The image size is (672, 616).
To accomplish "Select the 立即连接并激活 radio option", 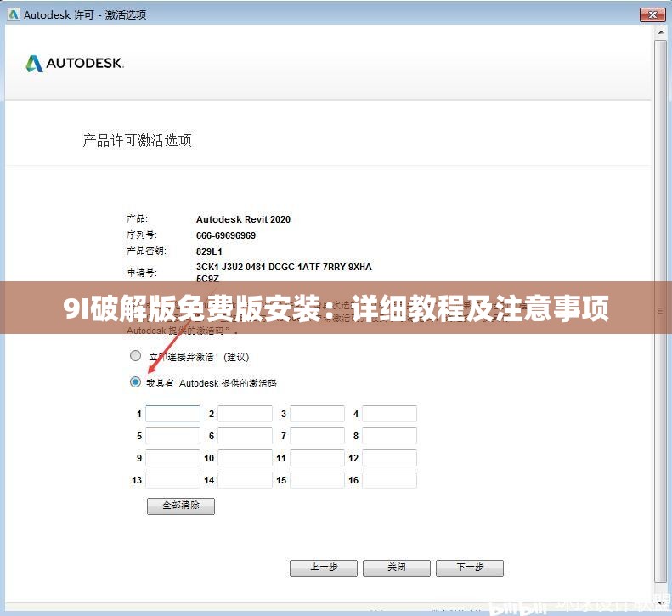I will 135,356.
